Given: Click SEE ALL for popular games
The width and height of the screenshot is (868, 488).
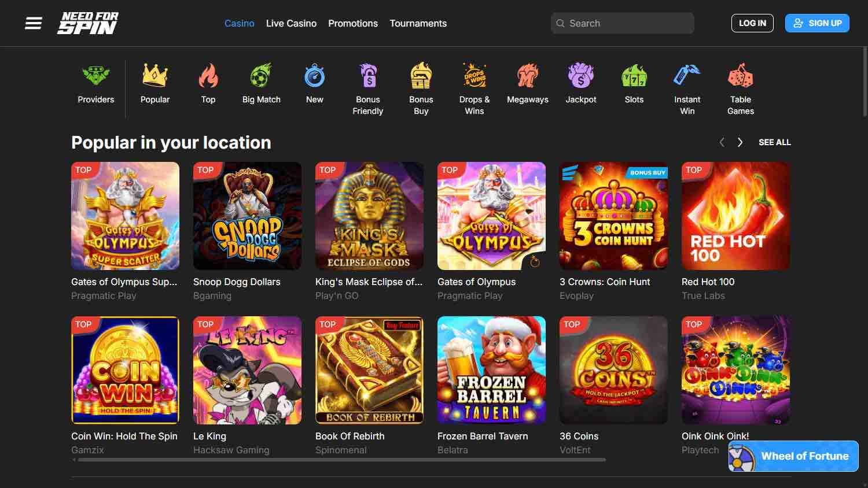Looking at the screenshot, I should click(775, 142).
